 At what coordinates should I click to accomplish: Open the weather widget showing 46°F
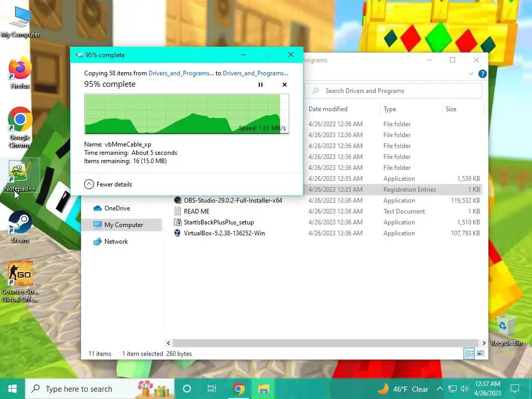tap(403, 389)
